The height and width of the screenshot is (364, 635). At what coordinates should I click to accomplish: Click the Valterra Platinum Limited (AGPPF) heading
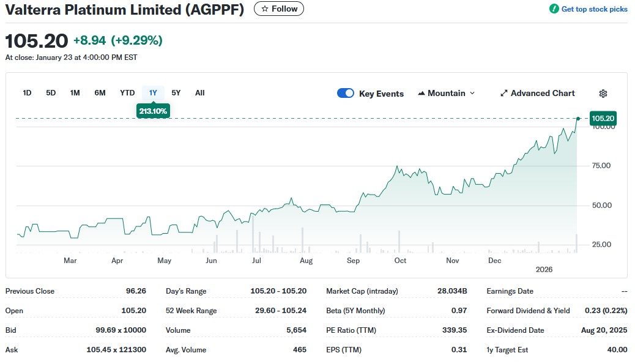(125, 9)
